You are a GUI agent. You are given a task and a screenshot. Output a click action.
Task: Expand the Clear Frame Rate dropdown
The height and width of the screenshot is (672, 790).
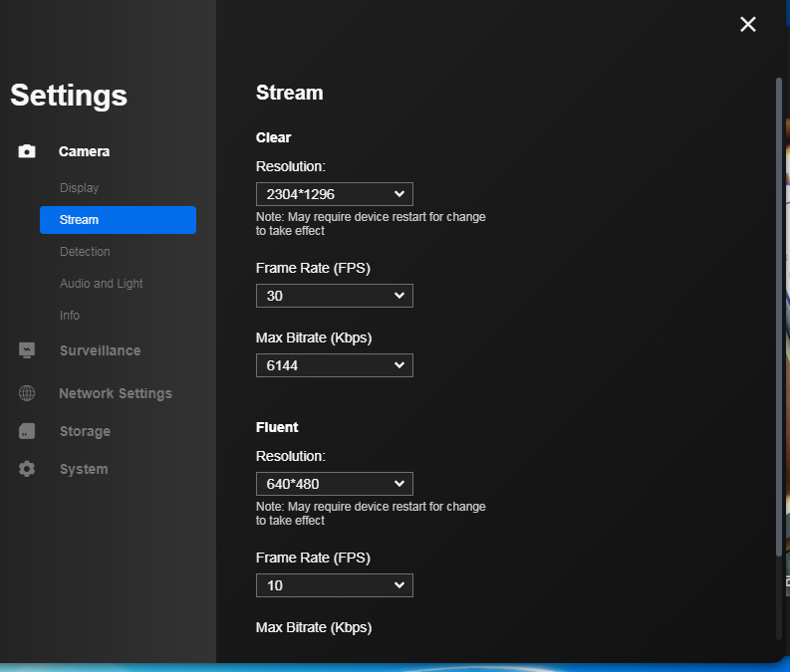pyautogui.click(x=334, y=296)
